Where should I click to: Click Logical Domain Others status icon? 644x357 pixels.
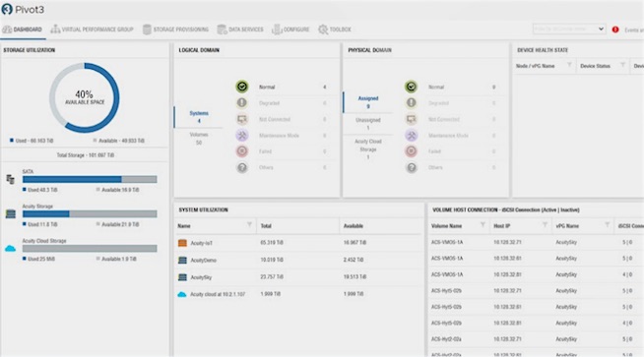(242, 167)
